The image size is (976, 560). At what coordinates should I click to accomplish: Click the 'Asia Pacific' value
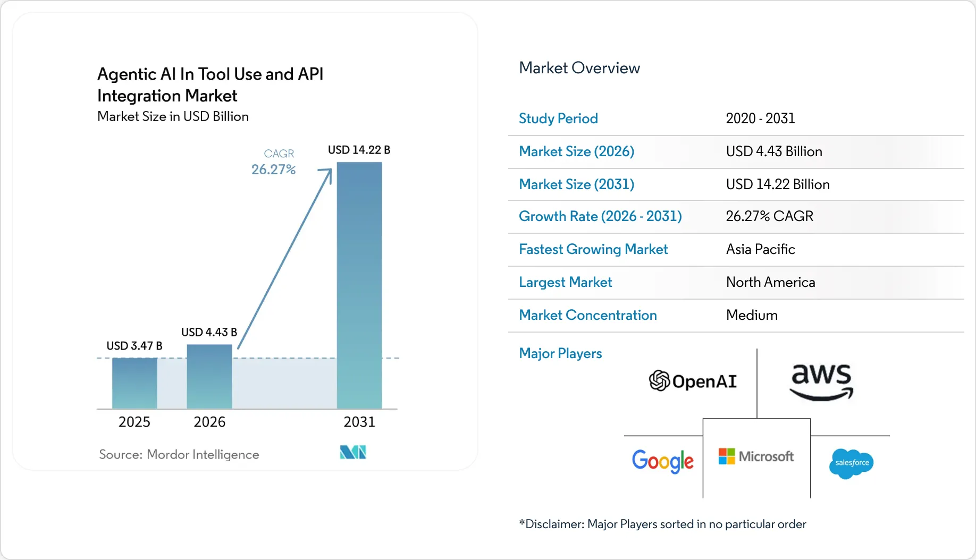761,249
